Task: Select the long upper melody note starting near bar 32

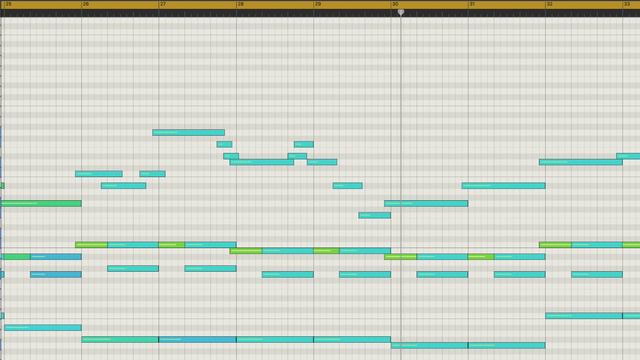Action: point(580,162)
